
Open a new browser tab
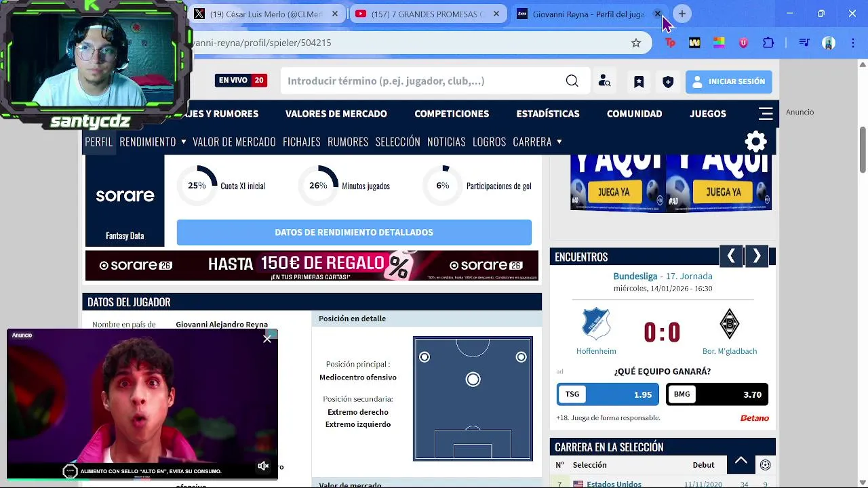tap(682, 14)
